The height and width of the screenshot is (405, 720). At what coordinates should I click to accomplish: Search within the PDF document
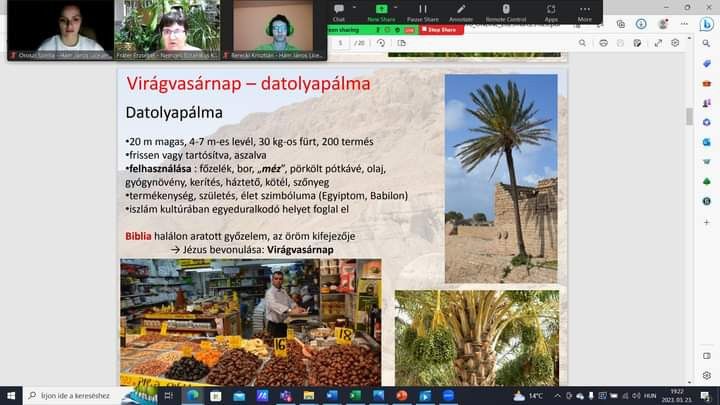(x=581, y=43)
